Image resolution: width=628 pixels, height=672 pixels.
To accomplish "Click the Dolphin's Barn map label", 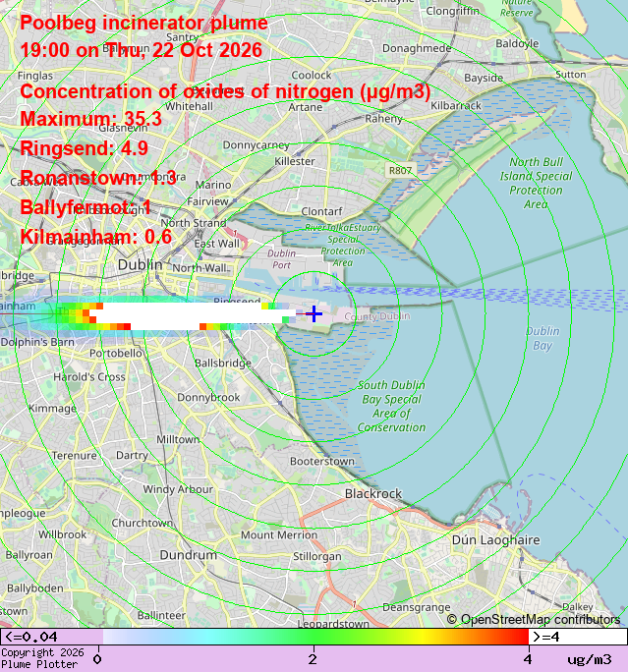I will tap(37, 343).
